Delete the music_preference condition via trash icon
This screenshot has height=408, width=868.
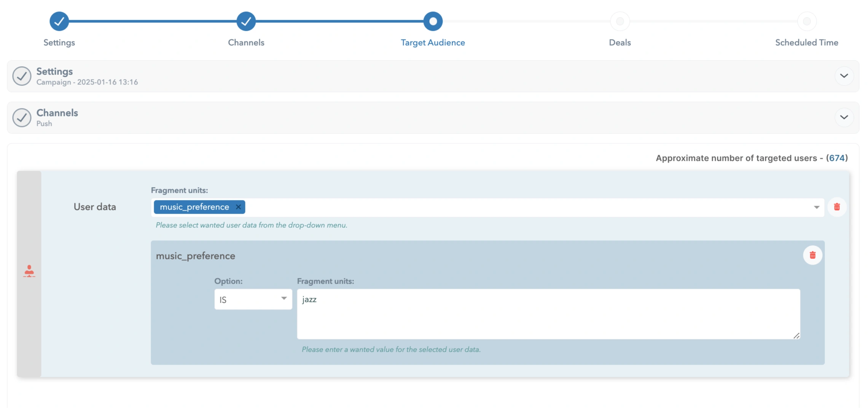click(813, 255)
